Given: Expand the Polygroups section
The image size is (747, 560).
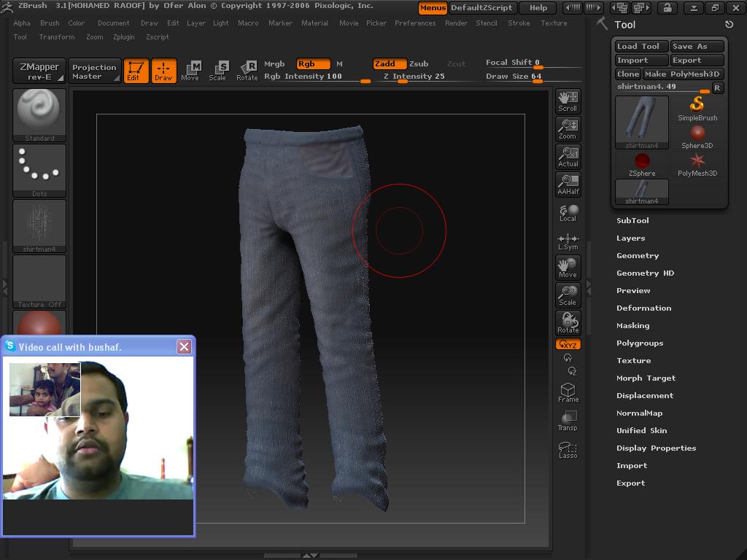Looking at the screenshot, I should pyautogui.click(x=640, y=343).
